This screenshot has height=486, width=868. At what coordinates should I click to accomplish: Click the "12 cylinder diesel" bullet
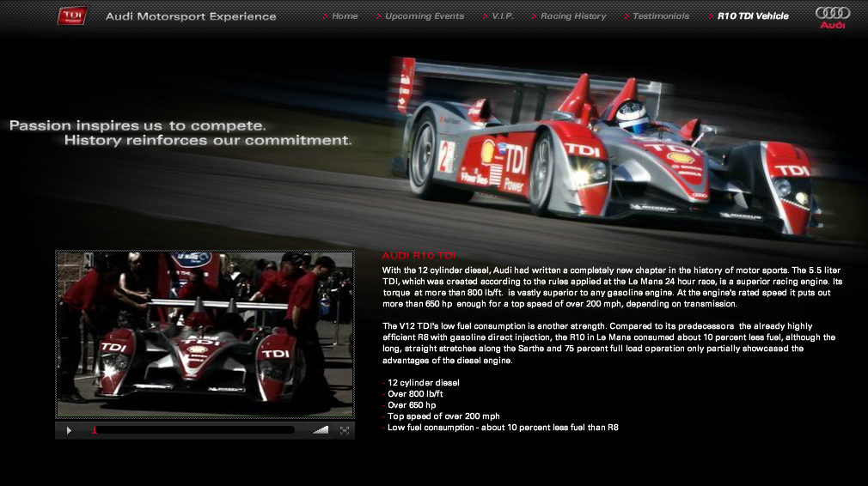tap(423, 383)
